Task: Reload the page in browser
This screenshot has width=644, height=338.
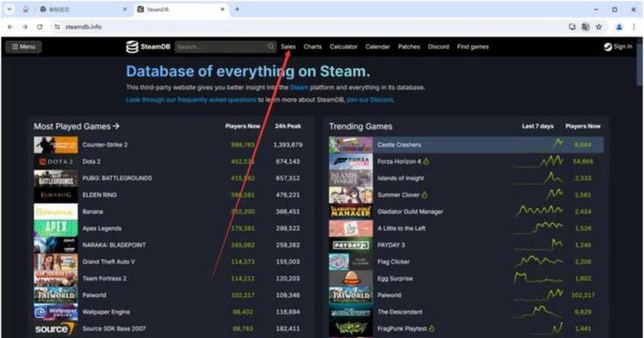Action: point(40,27)
